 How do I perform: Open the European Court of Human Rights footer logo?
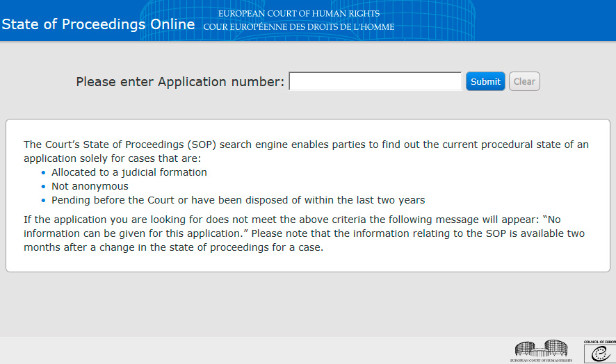541,351
